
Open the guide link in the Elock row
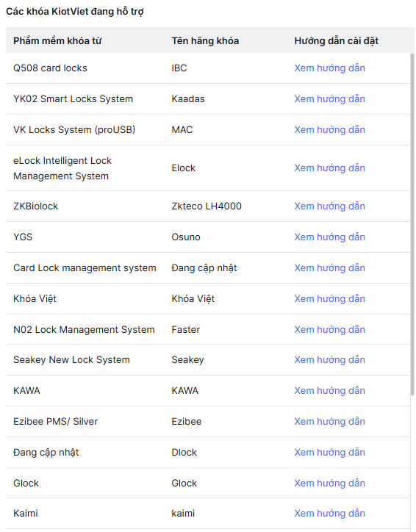[x=329, y=168]
